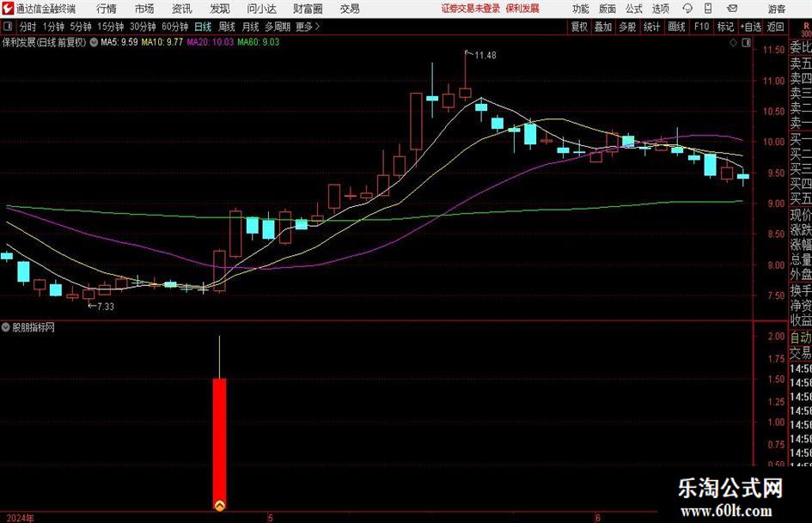This screenshot has height=523, width=812.
Task: Click the 游客 guest account label
Action: pyautogui.click(x=776, y=9)
